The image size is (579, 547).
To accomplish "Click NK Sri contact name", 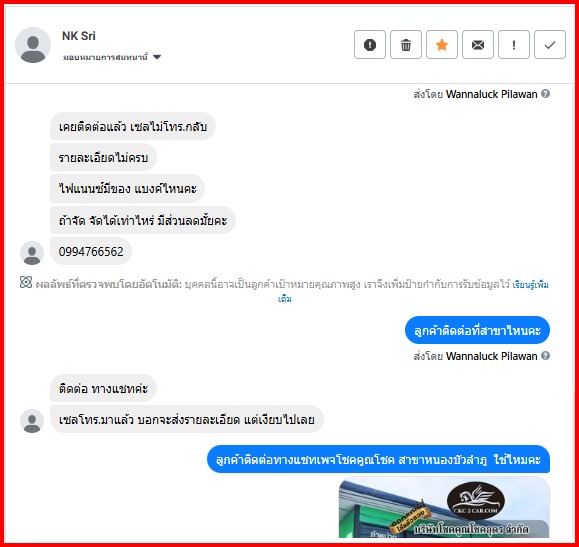I will coord(79,36).
